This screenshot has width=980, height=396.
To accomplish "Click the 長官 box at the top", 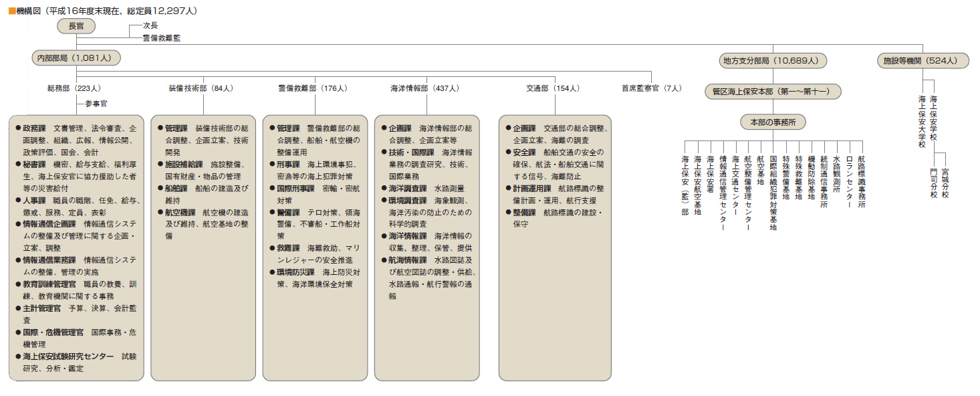I will click(76, 25).
